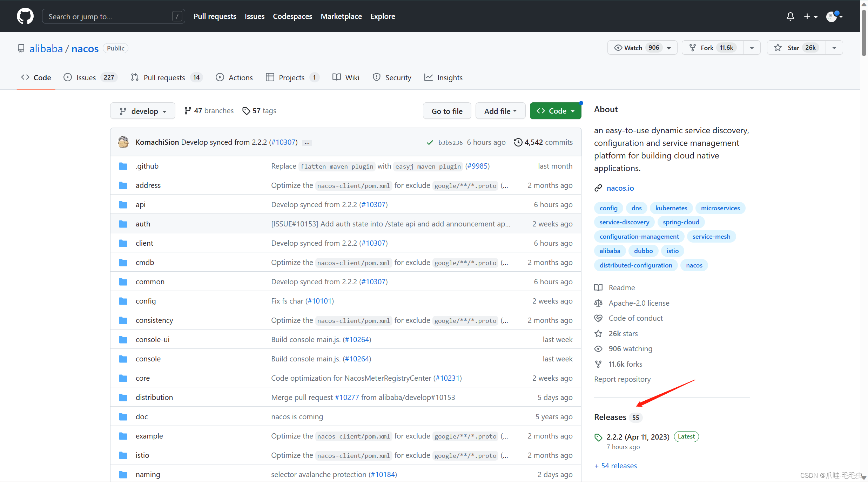Click the 47 branches link
The width and height of the screenshot is (868, 482).
click(209, 111)
